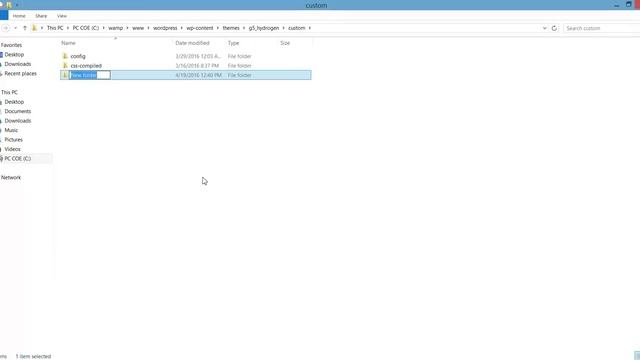Click the New folder icon
The width and height of the screenshot is (640, 360).
pos(65,75)
